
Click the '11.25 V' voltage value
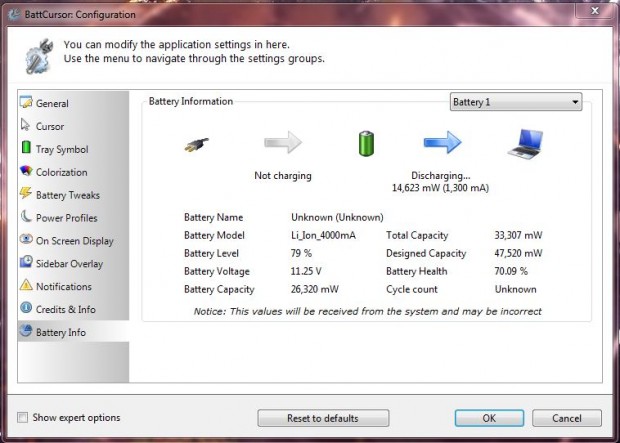click(306, 271)
